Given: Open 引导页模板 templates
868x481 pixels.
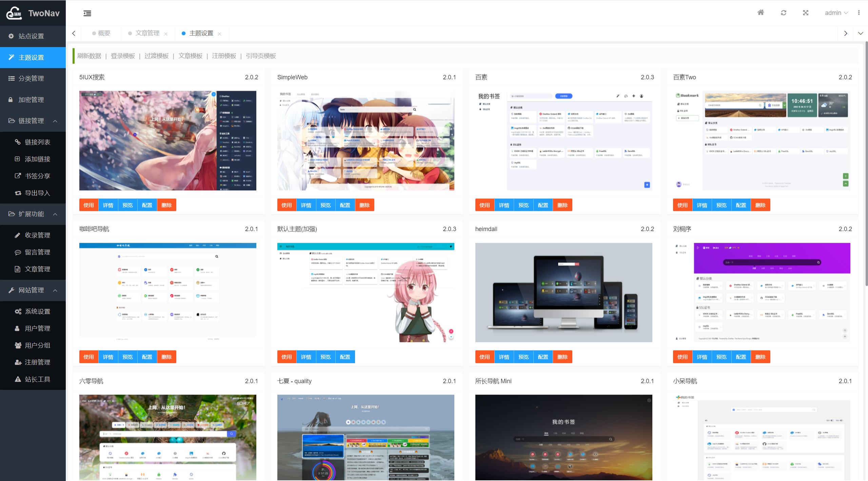Looking at the screenshot, I should [261, 56].
